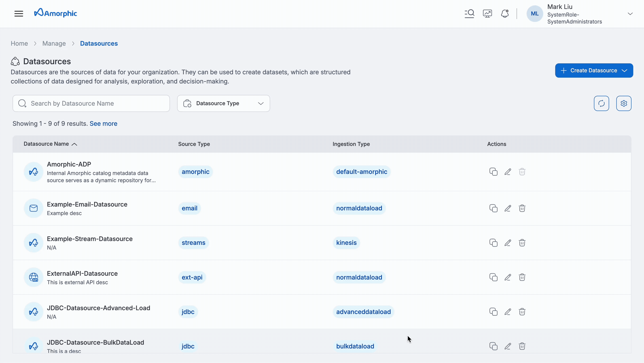The image size is (644, 363).
Task: Toggle sort order on Datasource Name column
Action: coord(74,144)
